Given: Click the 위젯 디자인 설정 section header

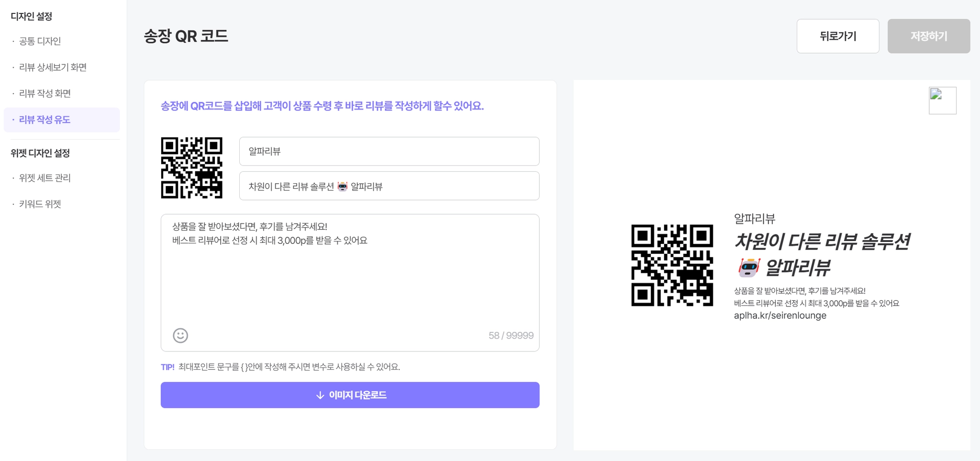Looking at the screenshot, I should [40, 153].
